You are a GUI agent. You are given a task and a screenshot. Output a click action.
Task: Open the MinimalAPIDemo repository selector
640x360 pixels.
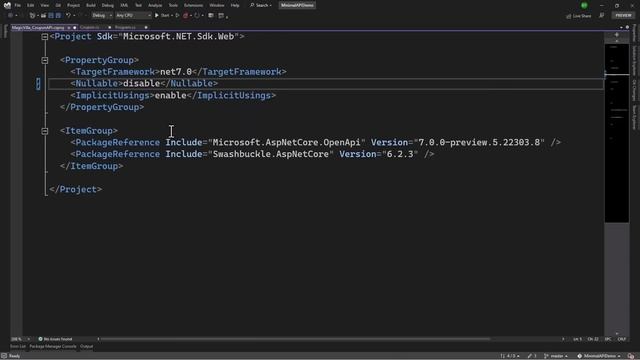pos(598,356)
